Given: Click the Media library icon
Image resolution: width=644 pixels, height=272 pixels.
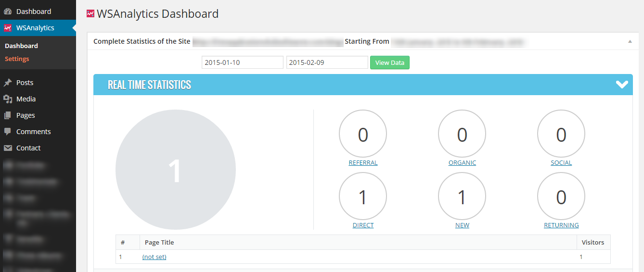Looking at the screenshot, I should (x=8, y=99).
